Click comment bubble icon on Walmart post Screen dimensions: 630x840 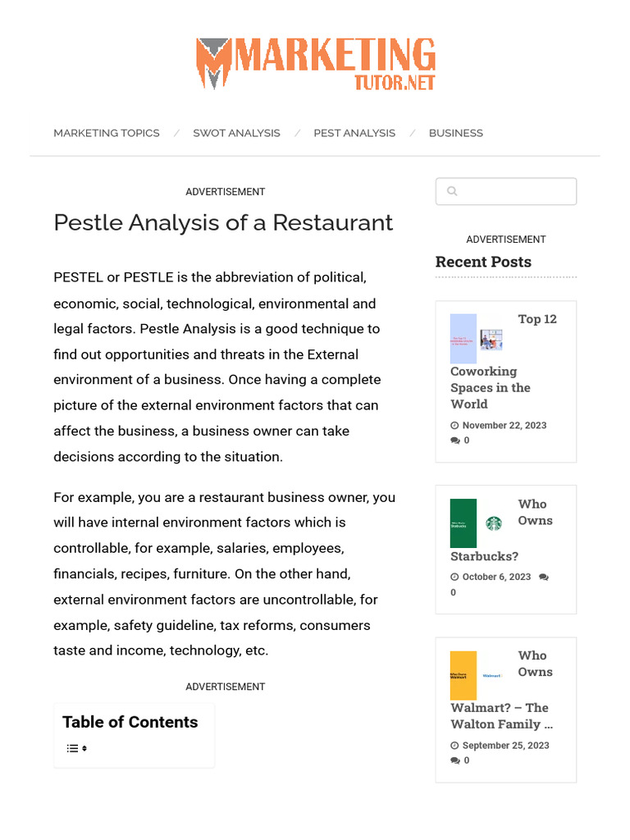point(455,760)
